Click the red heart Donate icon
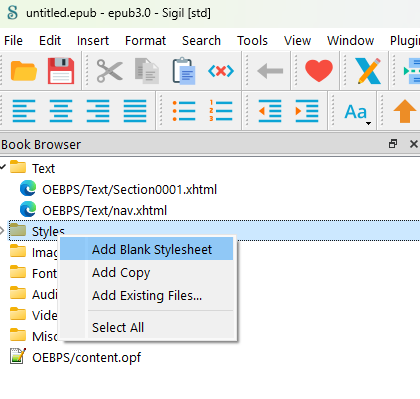 (x=319, y=71)
